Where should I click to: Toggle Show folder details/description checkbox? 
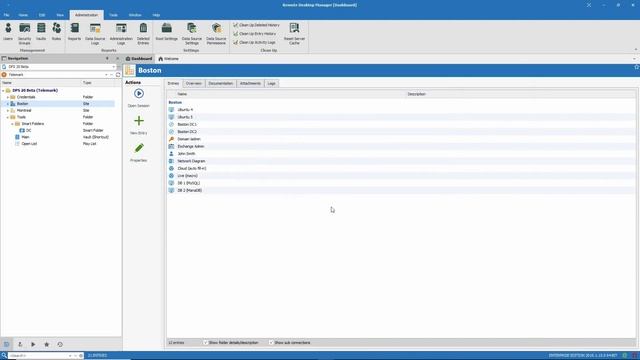[x=206, y=343]
